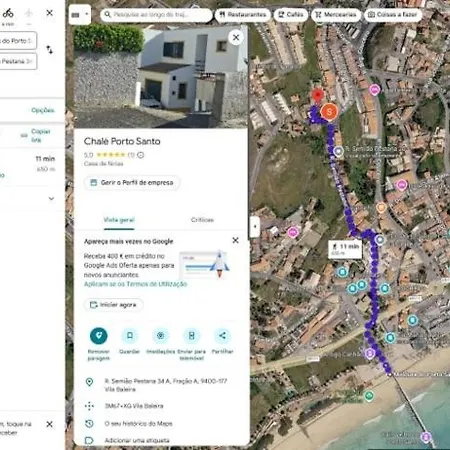Click the five-star rating
This screenshot has height=450, width=450.
click(x=111, y=155)
